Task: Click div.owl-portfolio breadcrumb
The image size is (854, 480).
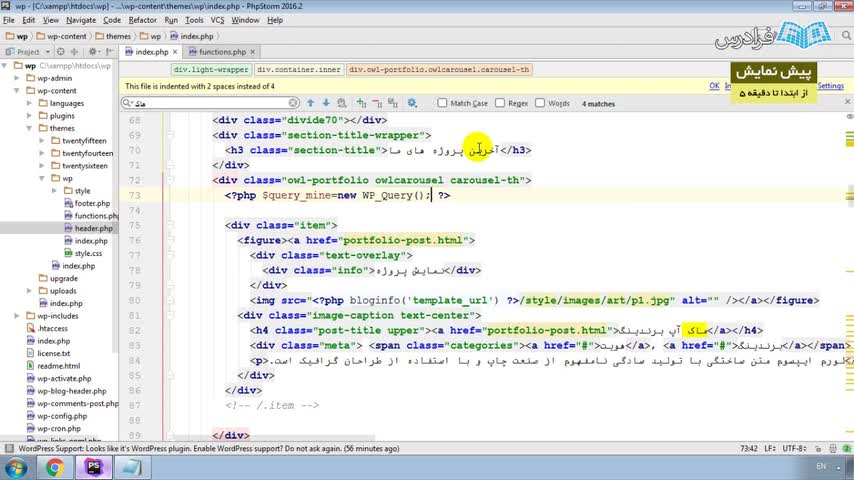Action: pos(439,70)
